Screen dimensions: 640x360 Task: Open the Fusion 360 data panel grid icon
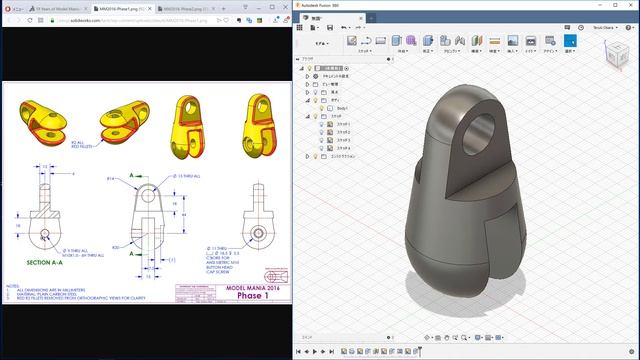[x=300, y=27]
